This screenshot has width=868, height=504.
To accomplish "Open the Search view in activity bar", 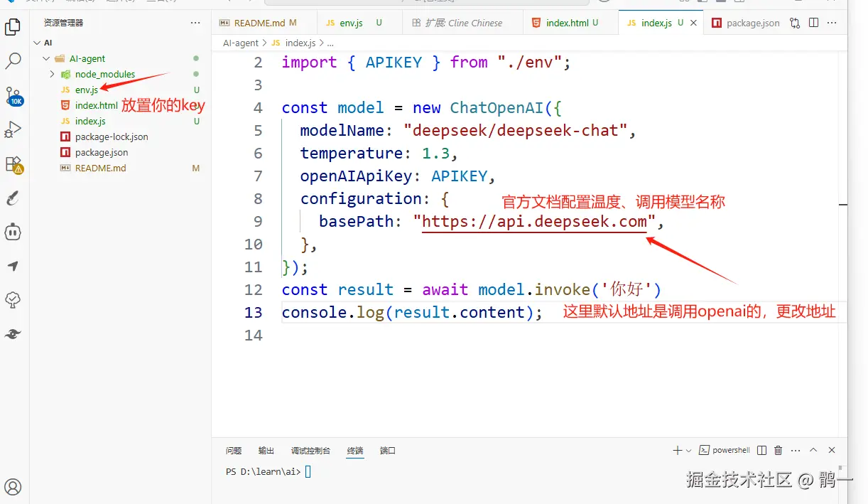I will point(13,61).
